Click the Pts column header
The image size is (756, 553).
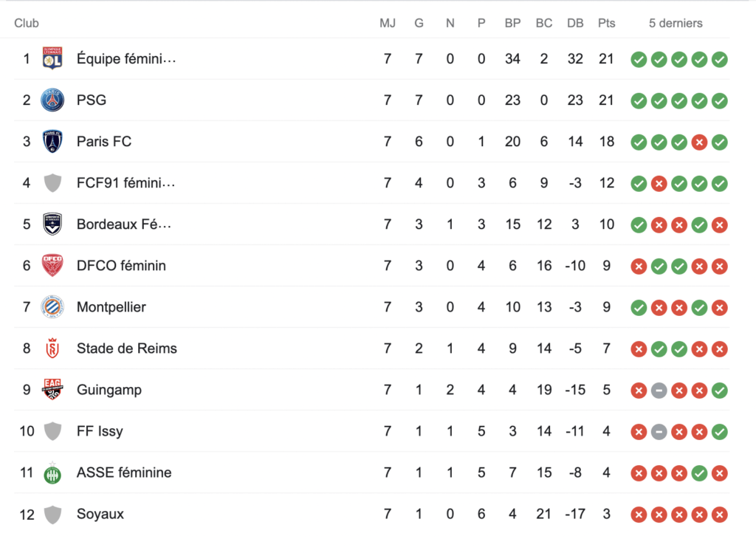606,23
